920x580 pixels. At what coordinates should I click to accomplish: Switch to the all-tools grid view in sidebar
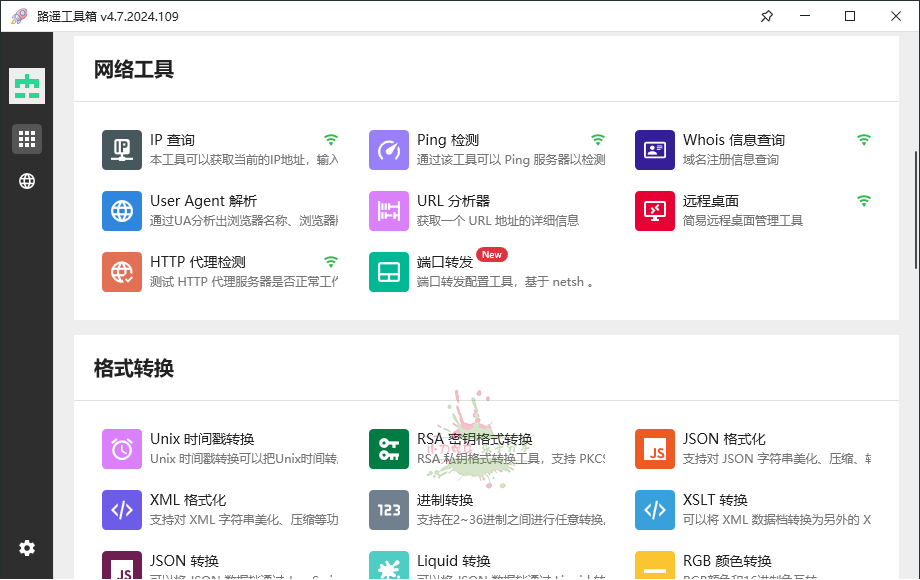pyautogui.click(x=27, y=138)
